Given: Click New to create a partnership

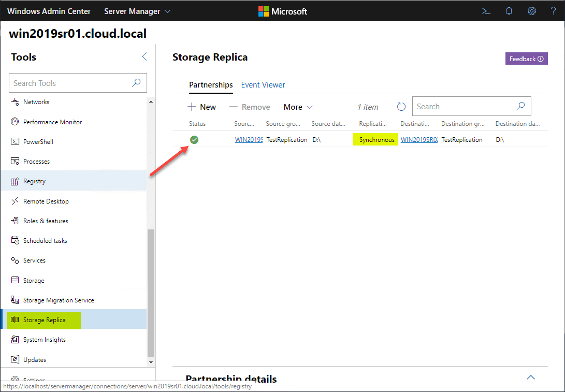Looking at the screenshot, I should [x=201, y=107].
